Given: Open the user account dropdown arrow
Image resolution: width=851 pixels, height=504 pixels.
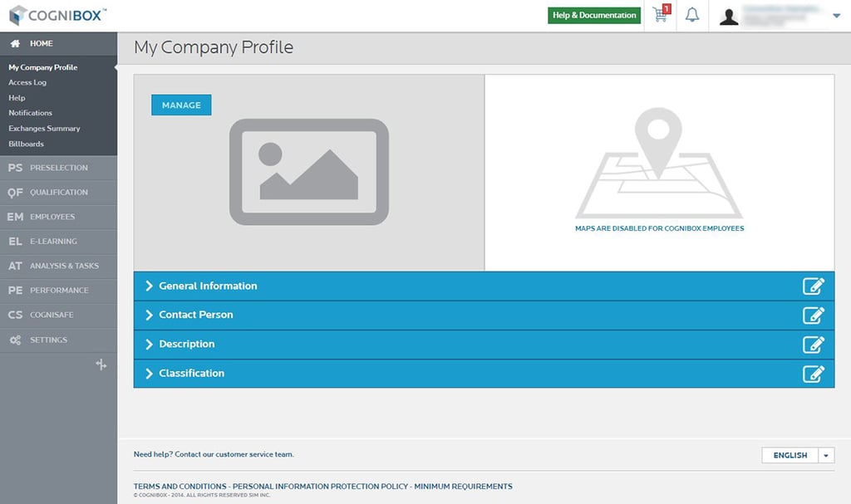Looking at the screenshot, I should 836,16.
